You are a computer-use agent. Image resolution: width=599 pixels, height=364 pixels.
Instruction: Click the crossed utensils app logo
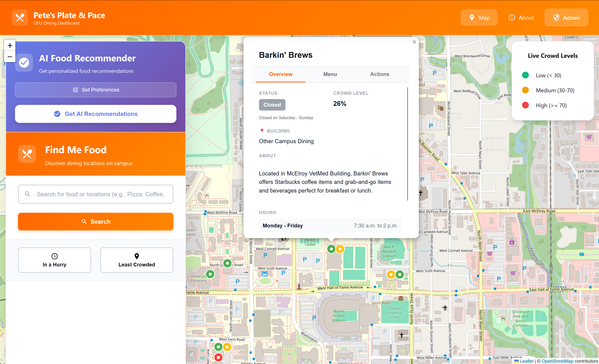[20, 17]
